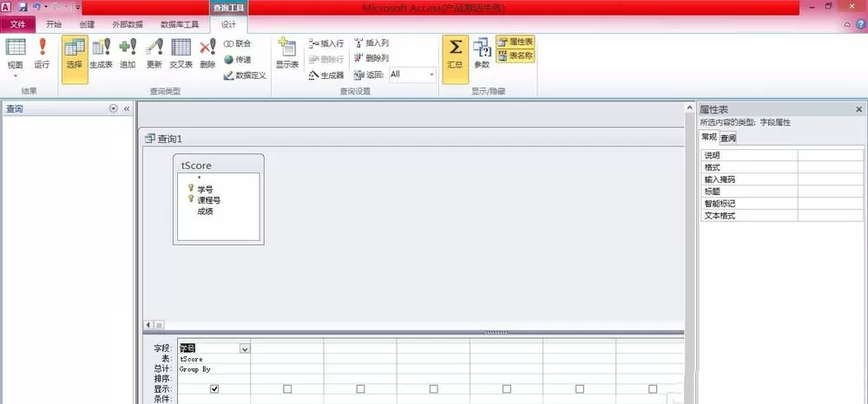
Task: Collapse the ribbon with the caret icon
Action: pos(847,25)
